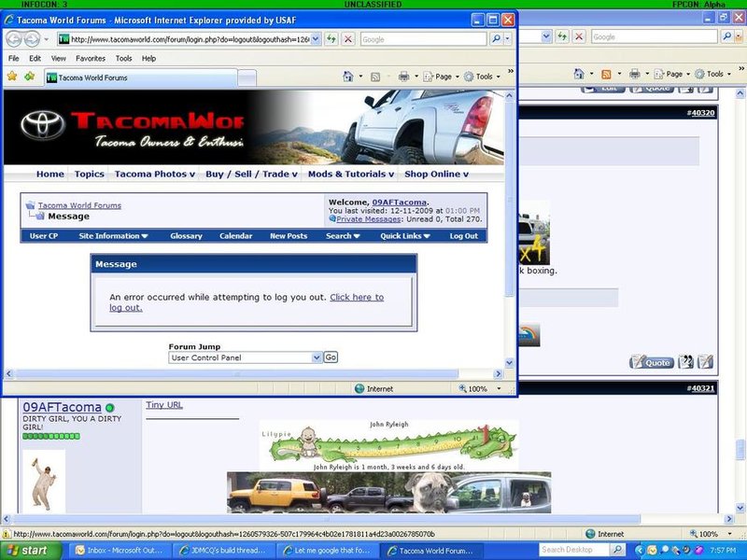Click Home icon in back window toolbar
747x560 pixels.
click(x=579, y=74)
